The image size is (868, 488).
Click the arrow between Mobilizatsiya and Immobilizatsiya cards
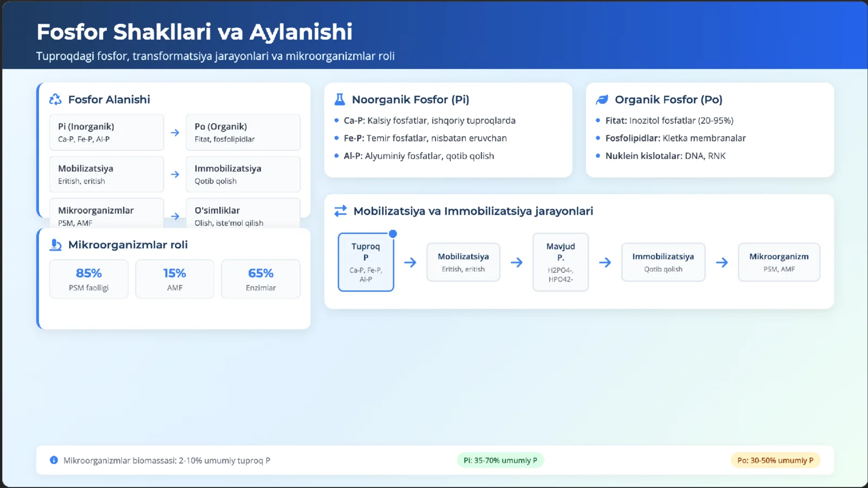175,174
